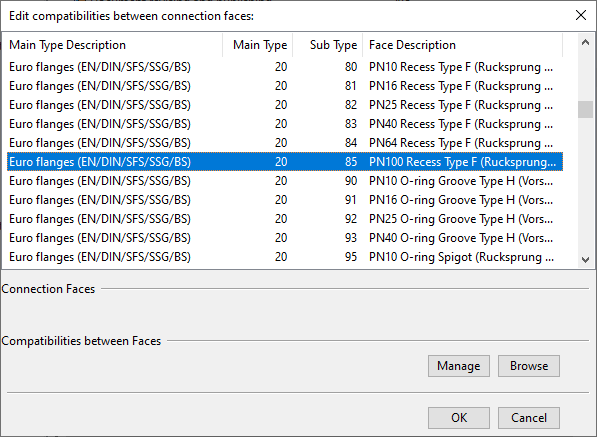Viewport: 597px width, 437px height.
Task: Click the scrollbar down arrow
Action: pos(585,260)
